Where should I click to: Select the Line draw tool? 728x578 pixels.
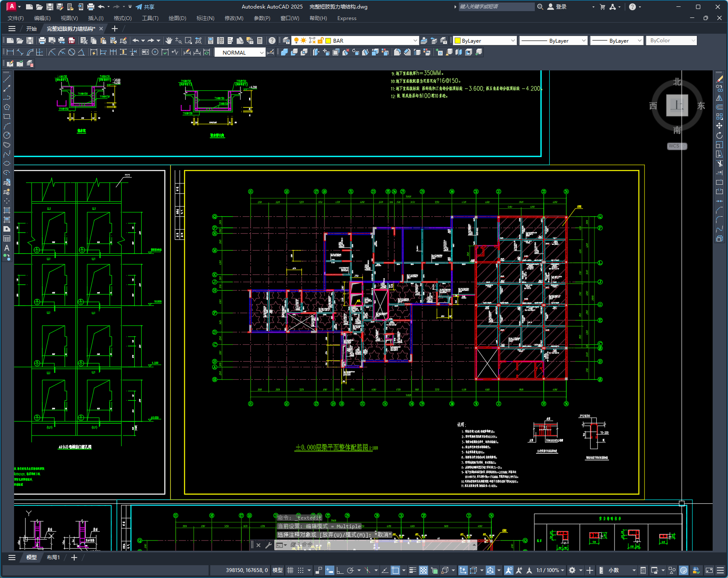(x=7, y=79)
